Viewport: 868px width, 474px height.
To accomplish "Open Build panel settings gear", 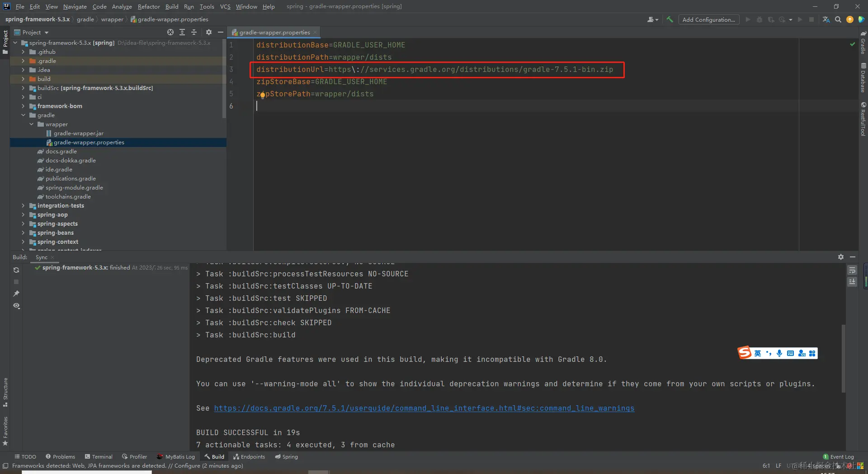I will coord(840,257).
